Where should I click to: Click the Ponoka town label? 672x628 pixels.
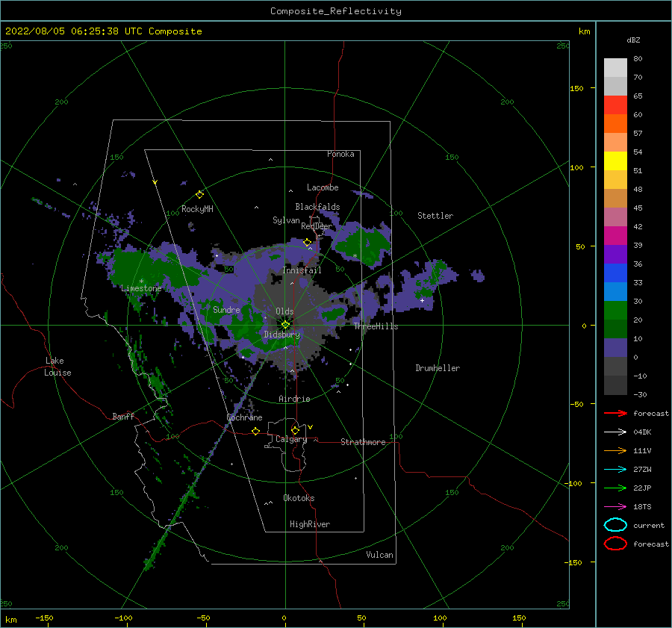pyautogui.click(x=340, y=154)
